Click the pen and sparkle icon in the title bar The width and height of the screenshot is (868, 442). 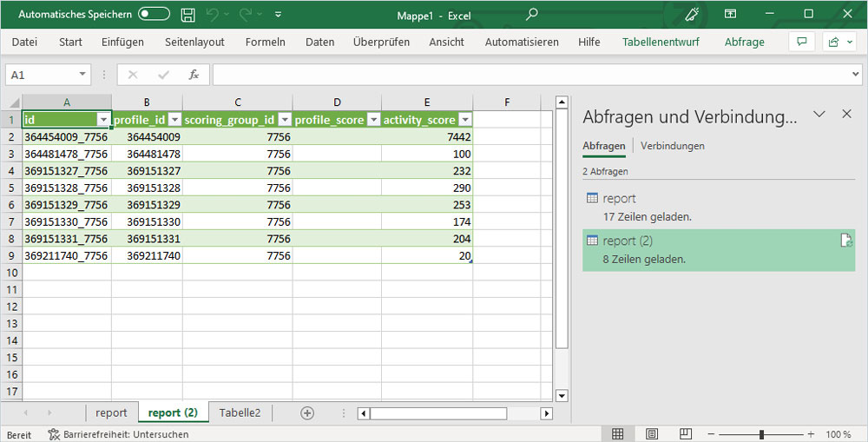pos(692,15)
